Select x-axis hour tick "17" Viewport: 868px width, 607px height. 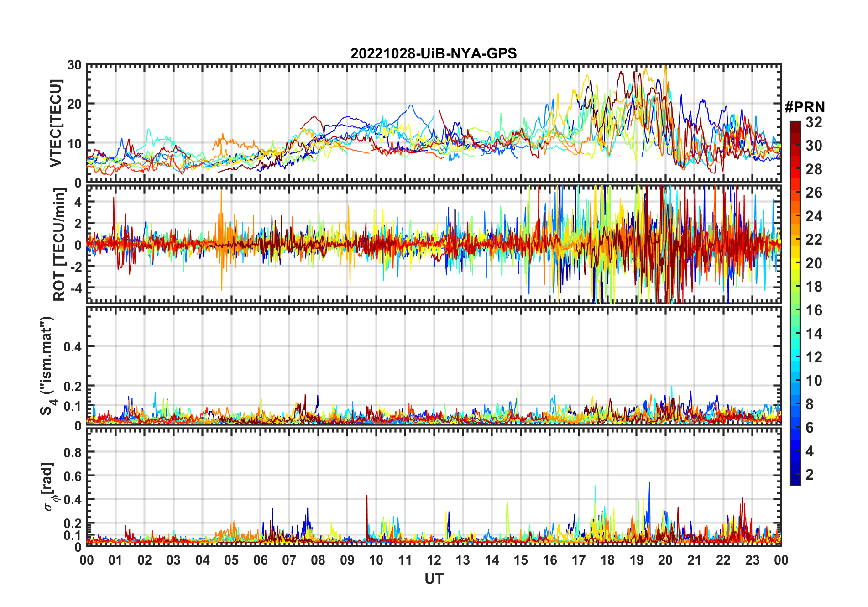tap(579, 560)
